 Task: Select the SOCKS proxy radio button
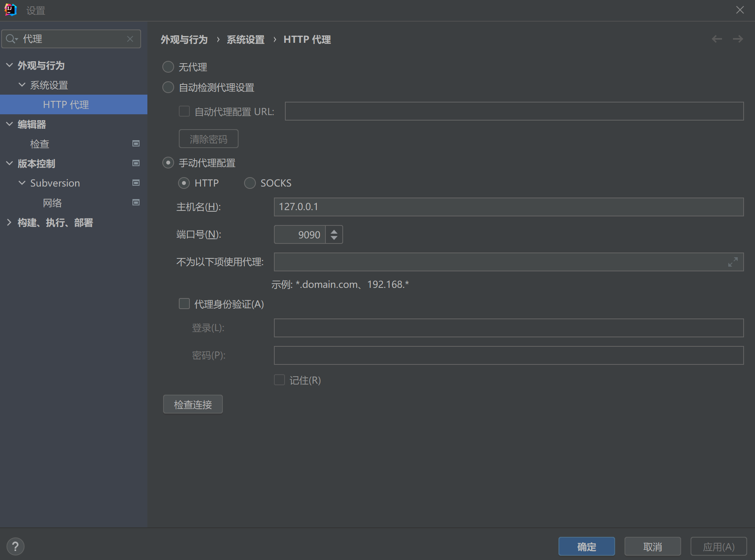pyautogui.click(x=250, y=183)
